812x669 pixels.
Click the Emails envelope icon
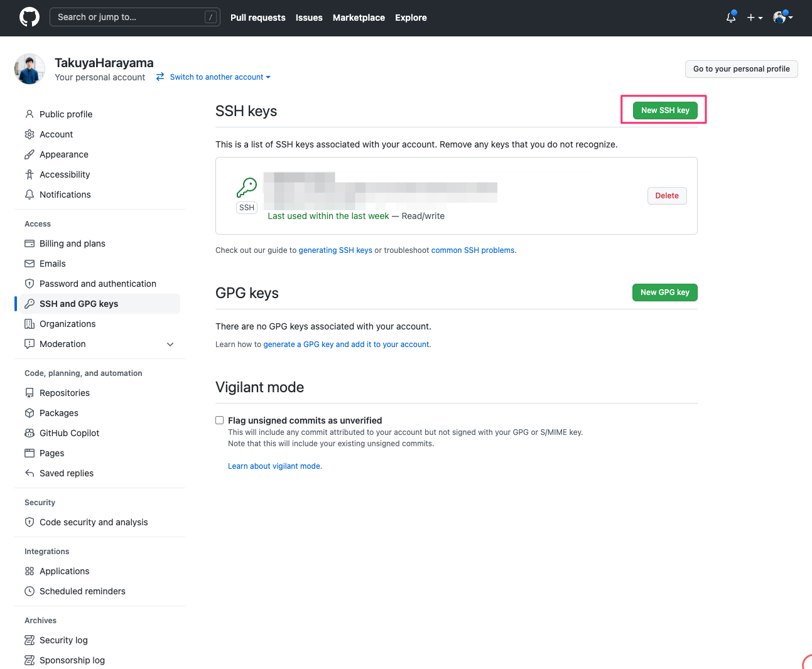click(x=29, y=263)
